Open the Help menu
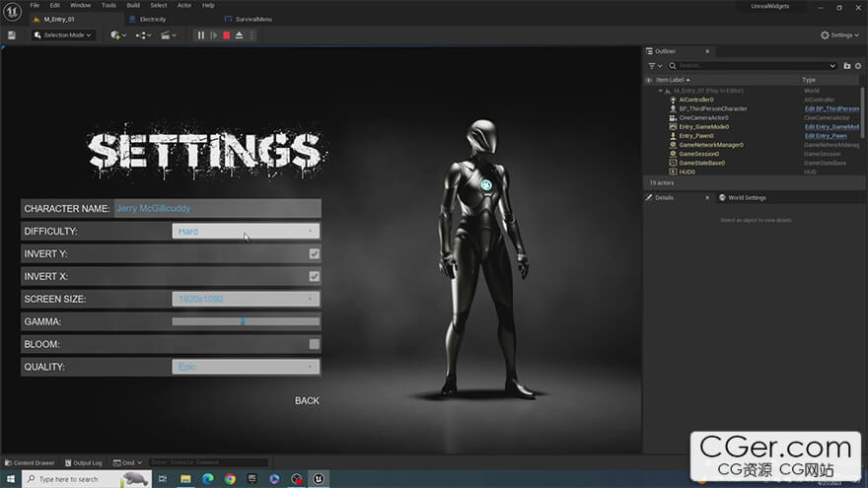 [208, 5]
